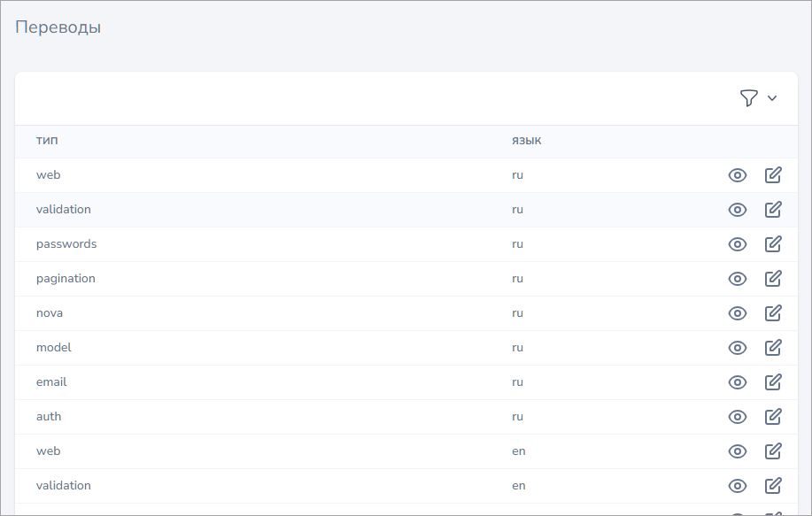
Task: Open the filter funnel icon
Action: 748,98
